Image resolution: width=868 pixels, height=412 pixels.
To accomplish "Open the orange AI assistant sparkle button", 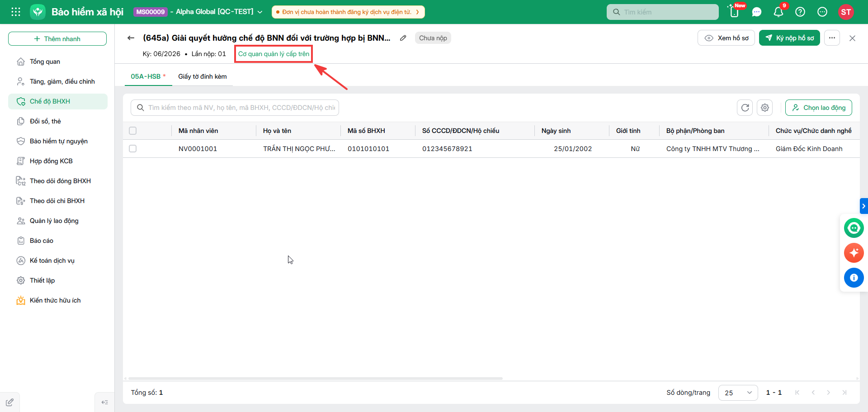I will coord(854,253).
